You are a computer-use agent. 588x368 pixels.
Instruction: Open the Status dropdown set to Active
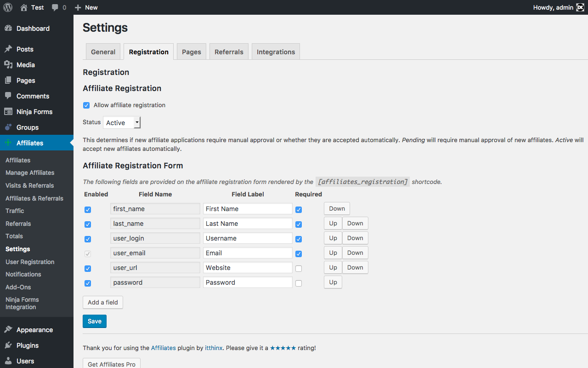122,123
